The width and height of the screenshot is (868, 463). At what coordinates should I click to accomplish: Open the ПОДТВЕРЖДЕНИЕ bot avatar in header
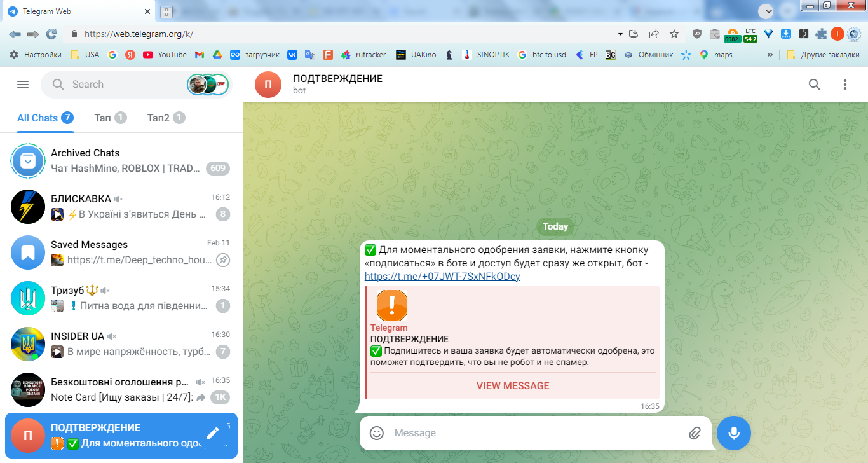(268, 85)
